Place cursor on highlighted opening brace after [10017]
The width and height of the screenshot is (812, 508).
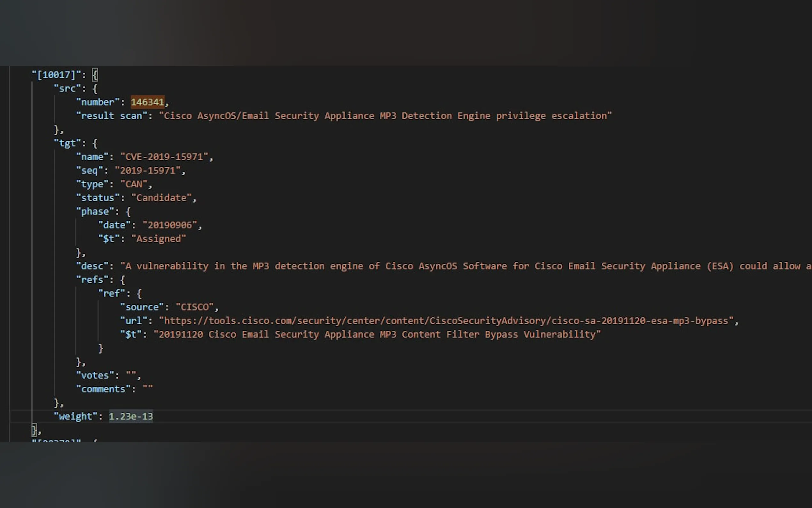[95, 75]
